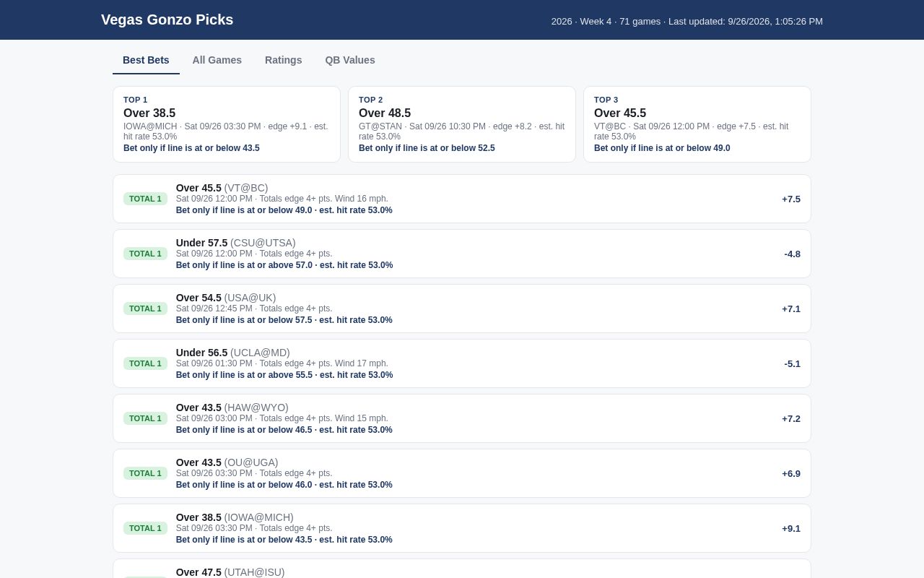Screen dimensions: 924x578
Task: Click the TOTAL 1 badge on the USA@UK row
Action: pyautogui.click(x=145, y=309)
